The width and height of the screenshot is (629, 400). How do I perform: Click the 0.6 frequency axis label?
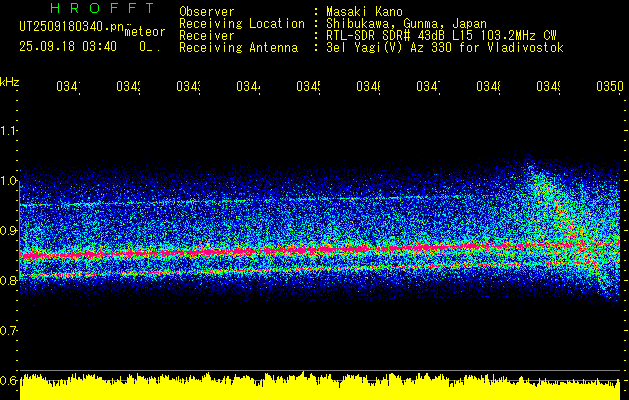click(9, 381)
